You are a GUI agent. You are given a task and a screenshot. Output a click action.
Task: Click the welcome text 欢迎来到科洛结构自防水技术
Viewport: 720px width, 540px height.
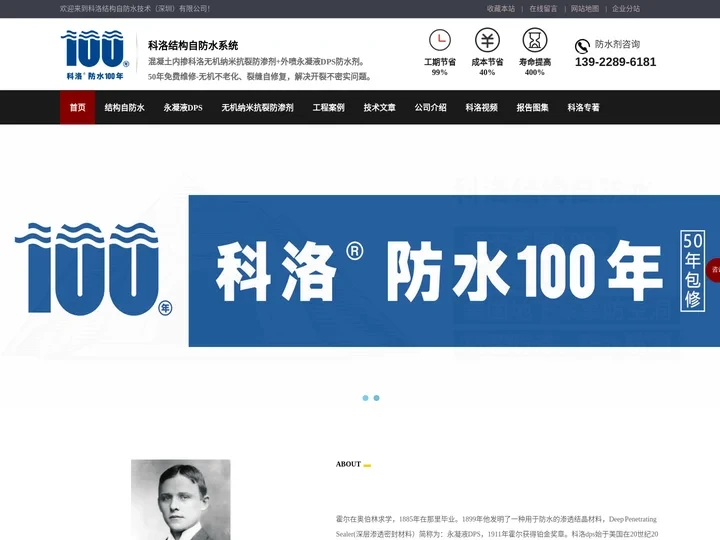coord(135,9)
